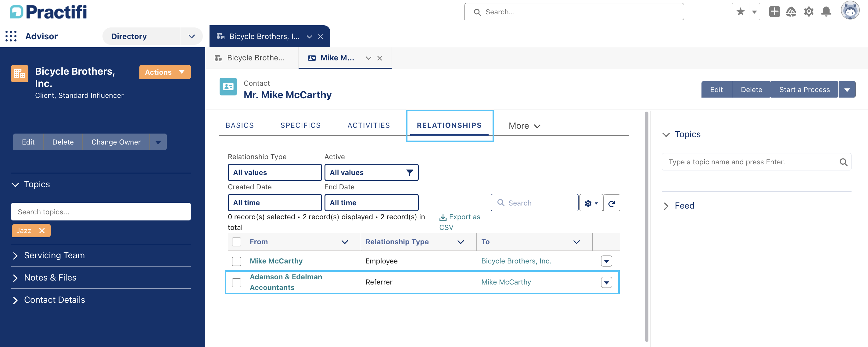Open the Created Date All time filter
This screenshot has height=347, width=868.
coord(274,202)
